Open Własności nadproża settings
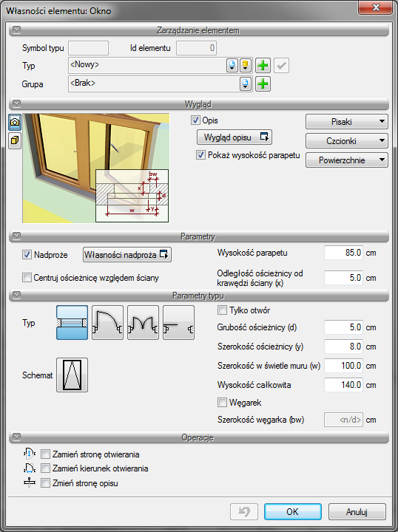The height and width of the screenshot is (532, 398). (127, 255)
